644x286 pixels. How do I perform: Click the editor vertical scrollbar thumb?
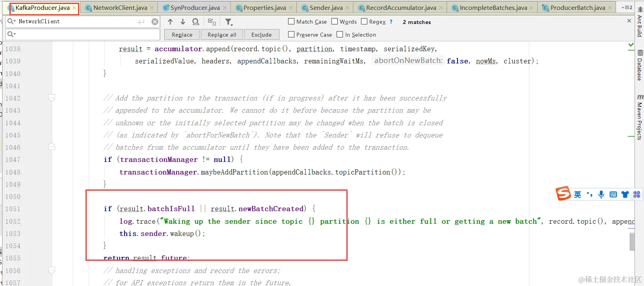[x=632, y=242]
